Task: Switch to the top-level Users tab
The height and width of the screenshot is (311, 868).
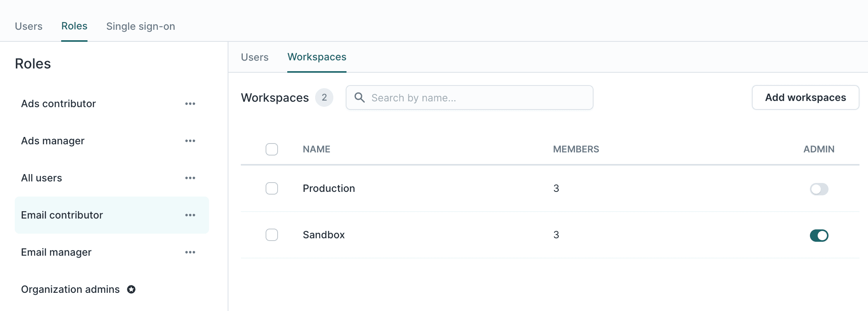Action: click(x=29, y=26)
